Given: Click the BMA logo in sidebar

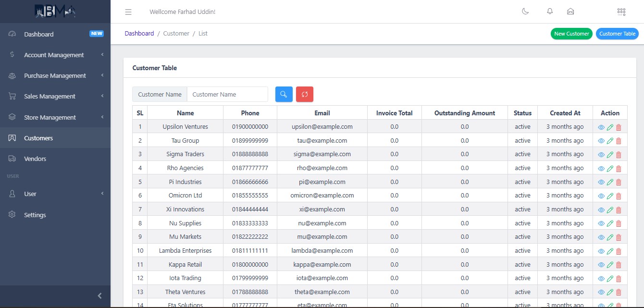Looking at the screenshot, I should click(55, 11).
